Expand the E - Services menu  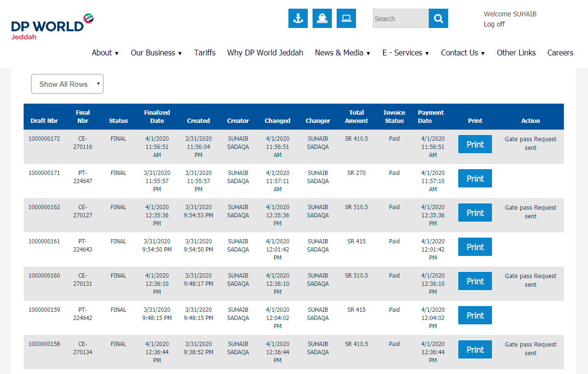(405, 53)
